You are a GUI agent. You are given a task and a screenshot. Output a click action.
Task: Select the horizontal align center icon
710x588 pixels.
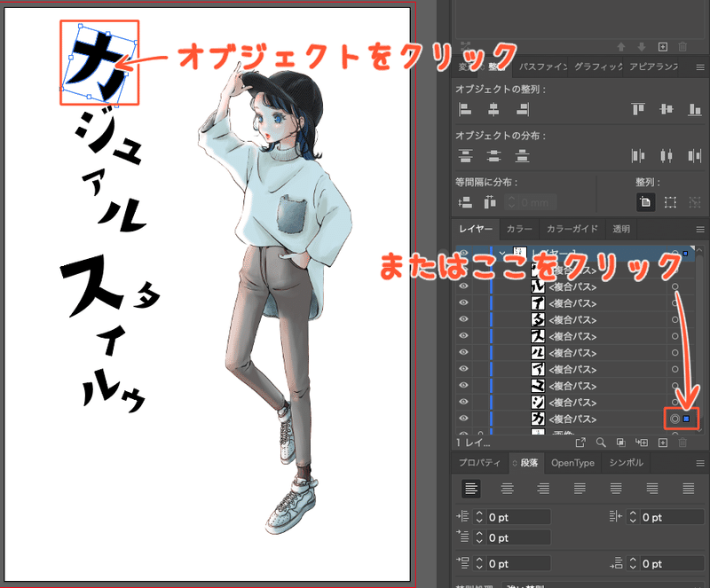tap(493, 108)
